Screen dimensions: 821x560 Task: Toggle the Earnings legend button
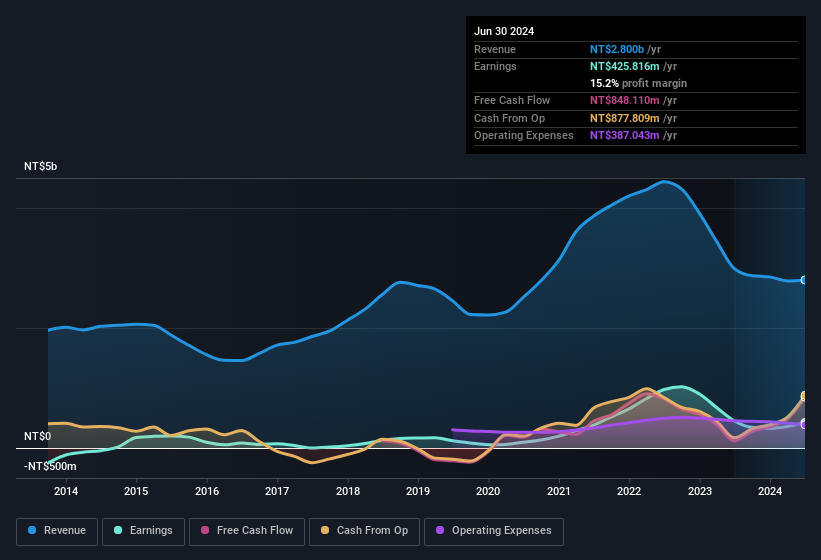click(x=143, y=531)
